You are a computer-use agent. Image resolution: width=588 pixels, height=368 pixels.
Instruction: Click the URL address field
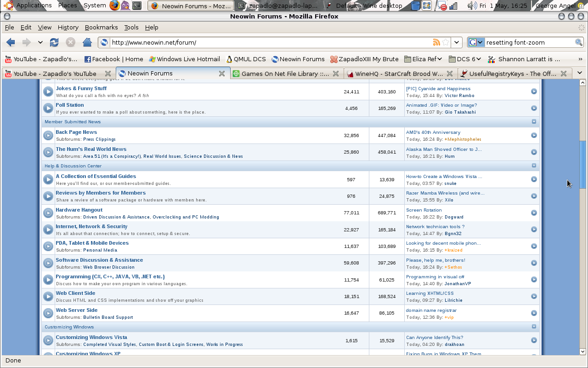[266, 42]
